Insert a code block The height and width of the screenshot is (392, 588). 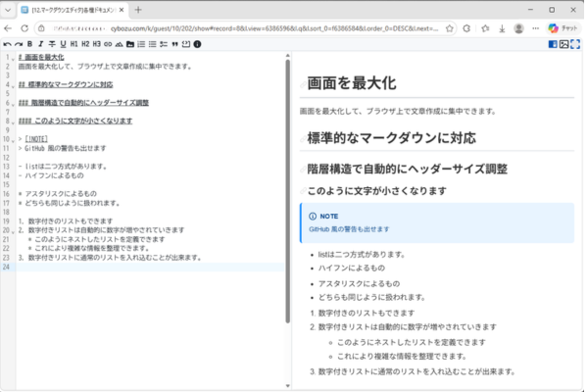coord(186,44)
